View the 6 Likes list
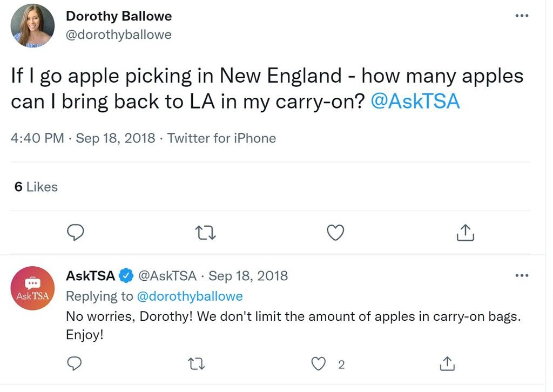The image size is (553, 392). [x=36, y=187]
